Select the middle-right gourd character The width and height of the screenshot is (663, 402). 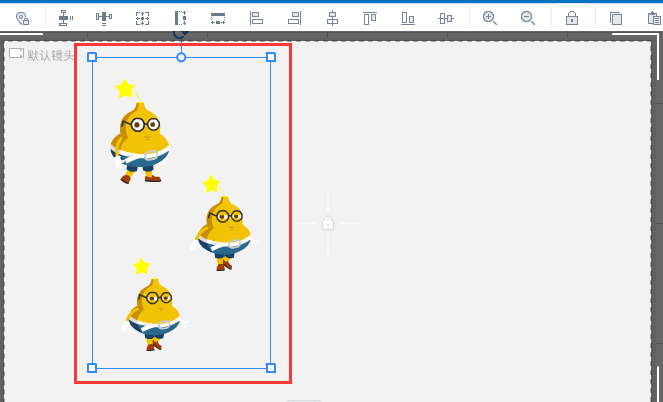click(225, 223)
